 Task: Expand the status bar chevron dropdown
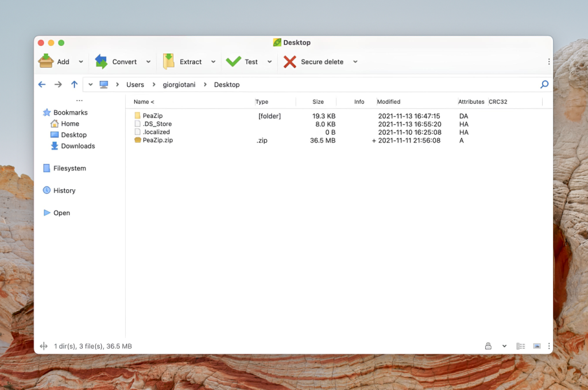(x=504, y=346)
